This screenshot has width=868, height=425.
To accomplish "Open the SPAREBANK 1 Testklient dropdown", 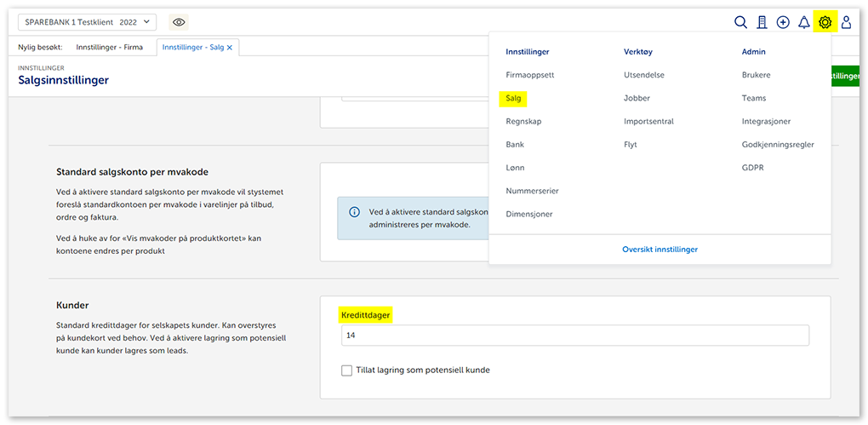I will (x=87, y=23).
